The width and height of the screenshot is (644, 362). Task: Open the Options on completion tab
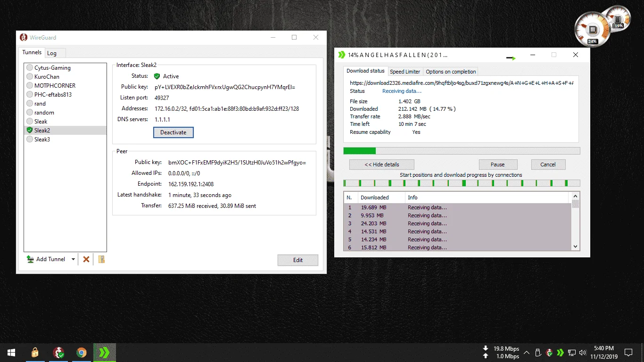point(451,72)
